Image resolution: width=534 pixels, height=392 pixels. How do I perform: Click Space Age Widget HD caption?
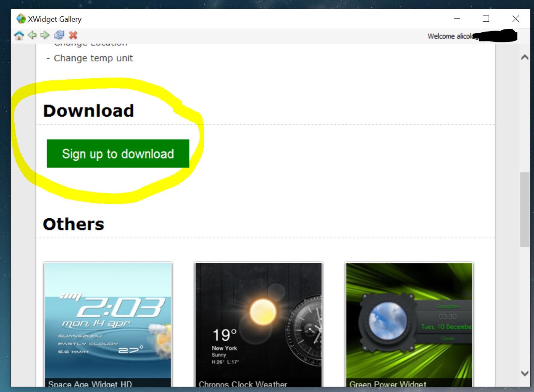tap(90, 384)
